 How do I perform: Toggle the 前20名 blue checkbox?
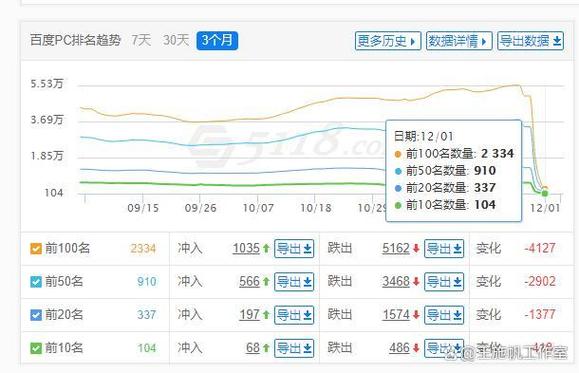[x=36, y=315]
